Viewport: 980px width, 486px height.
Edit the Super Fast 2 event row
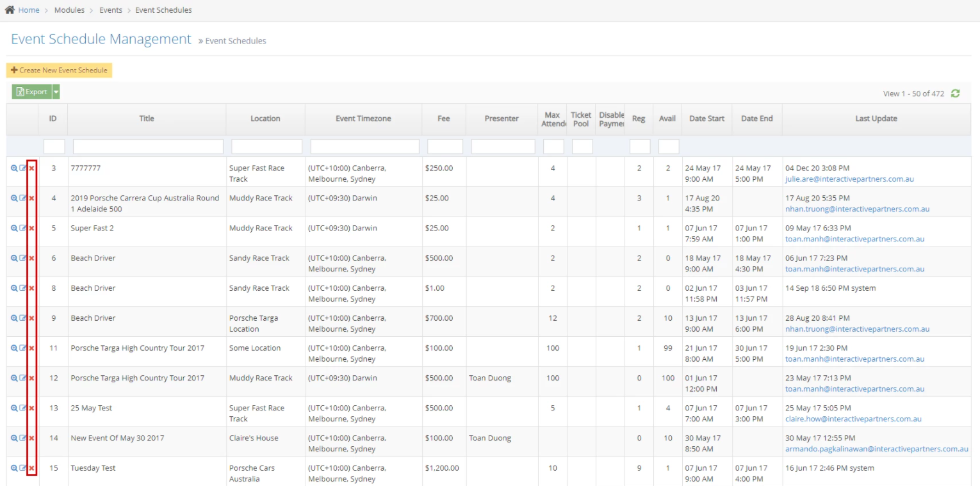23,229
